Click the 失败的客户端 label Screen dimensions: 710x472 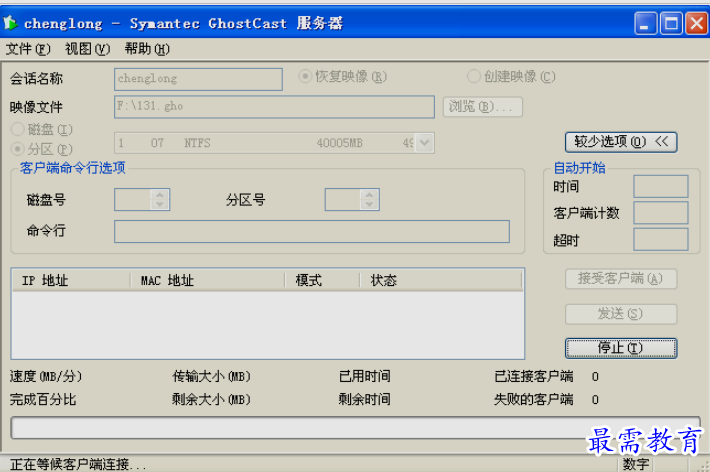click(534, 400)
